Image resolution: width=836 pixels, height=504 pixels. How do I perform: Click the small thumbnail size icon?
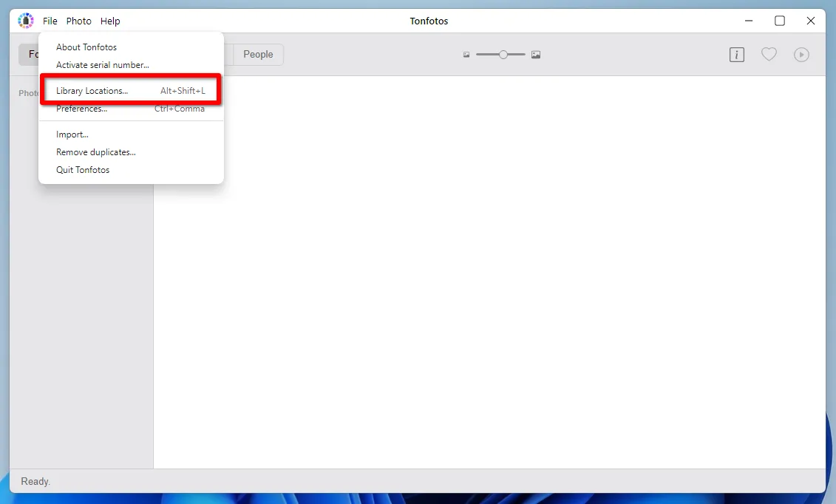click(466, 55)
